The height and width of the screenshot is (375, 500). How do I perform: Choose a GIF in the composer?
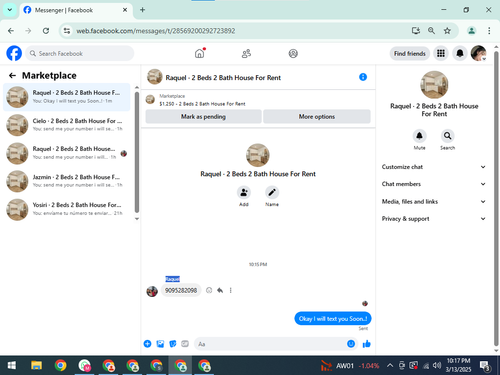point(185,344)
